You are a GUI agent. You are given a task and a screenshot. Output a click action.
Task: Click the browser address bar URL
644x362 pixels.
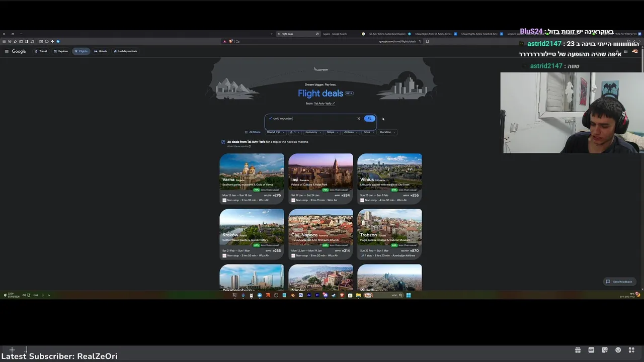397,41
